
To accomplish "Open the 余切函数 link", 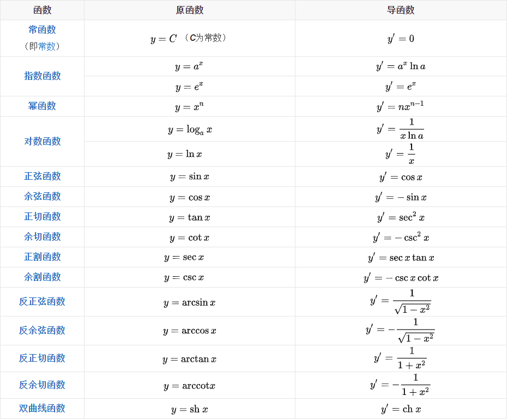I will click(x=42, y=237).
